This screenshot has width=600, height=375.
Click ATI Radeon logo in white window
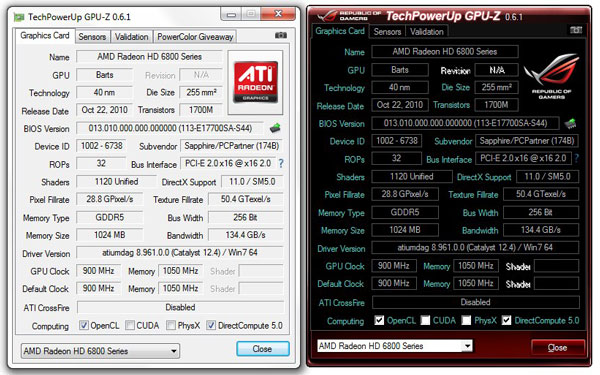tap(256, 82)
